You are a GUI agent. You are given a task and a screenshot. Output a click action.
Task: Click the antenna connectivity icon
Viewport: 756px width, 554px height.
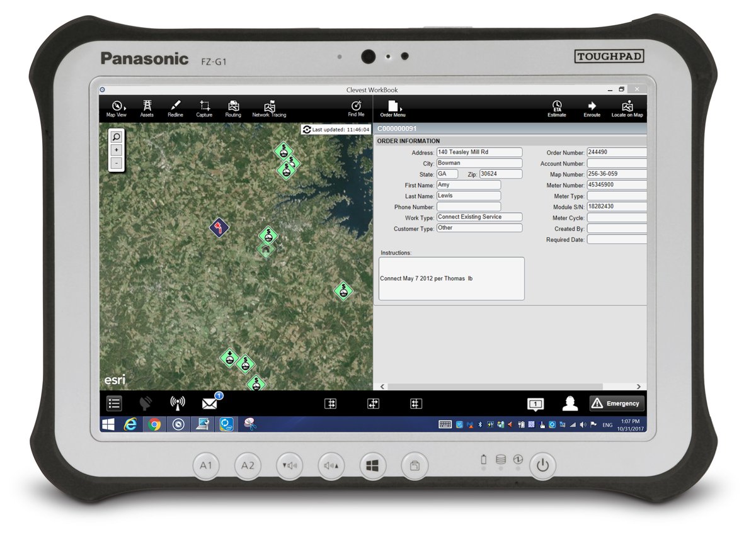[178, 404]
